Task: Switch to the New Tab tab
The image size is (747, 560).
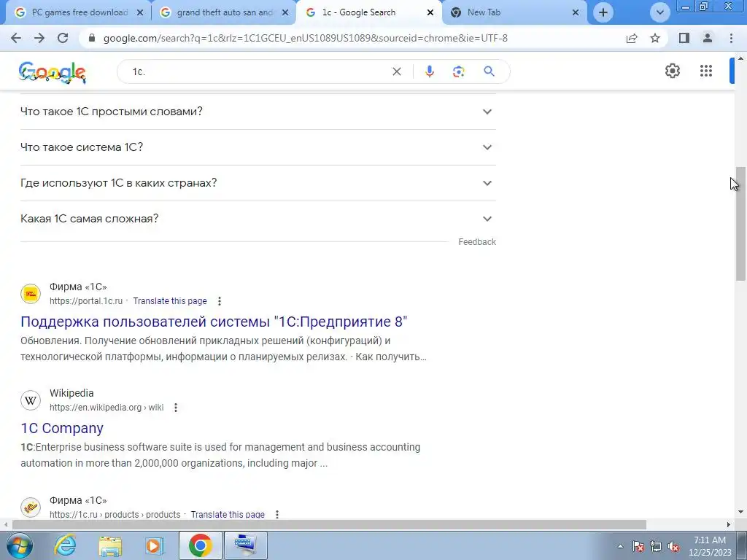Action: click(x=514, y=12)
